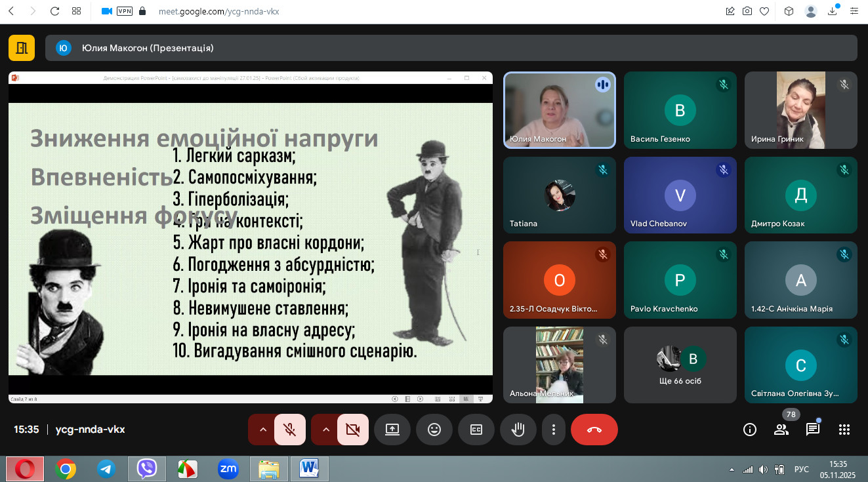Click the Present now screen share icon

[x=392, y=430]
